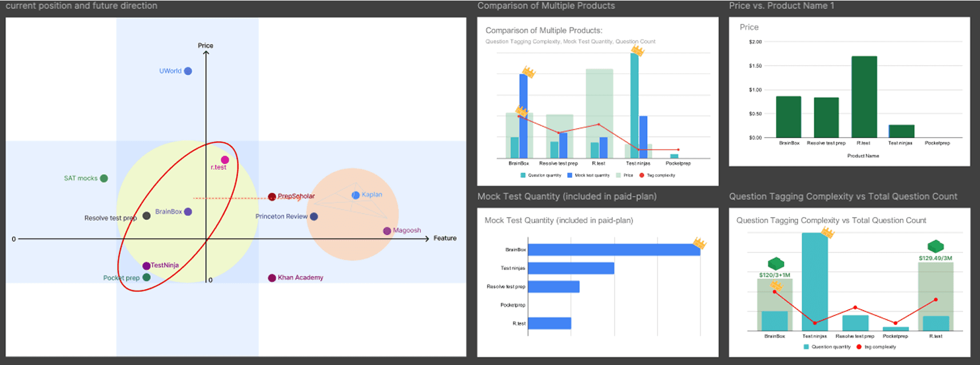Image resolution: width=980 pixels, height=365 pixels.
Task: Click the blue Kaplan dot
Action: 356,195
